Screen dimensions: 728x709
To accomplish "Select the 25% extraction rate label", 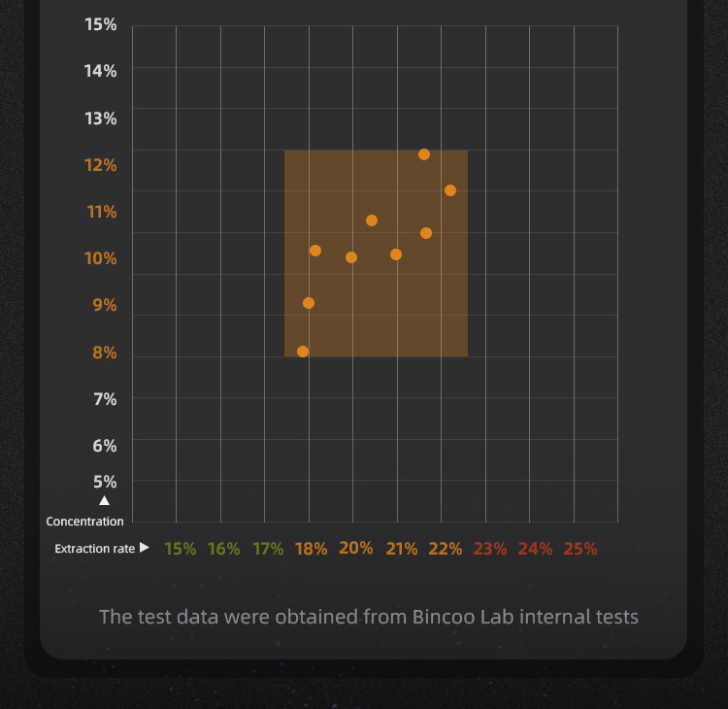I will tap(580, 549).
